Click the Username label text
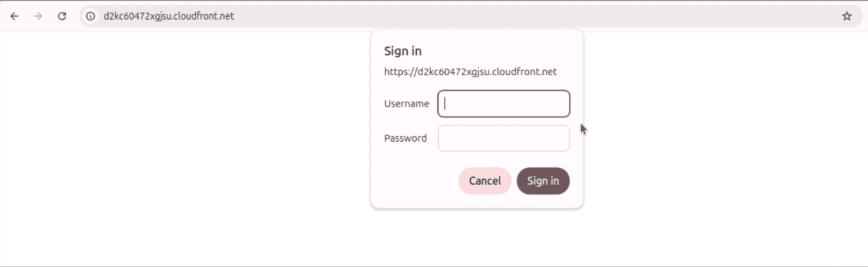 [406, 104]
